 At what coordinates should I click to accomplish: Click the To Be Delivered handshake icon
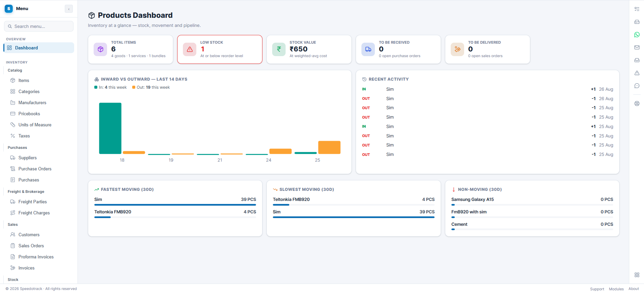tap(457, 49)
